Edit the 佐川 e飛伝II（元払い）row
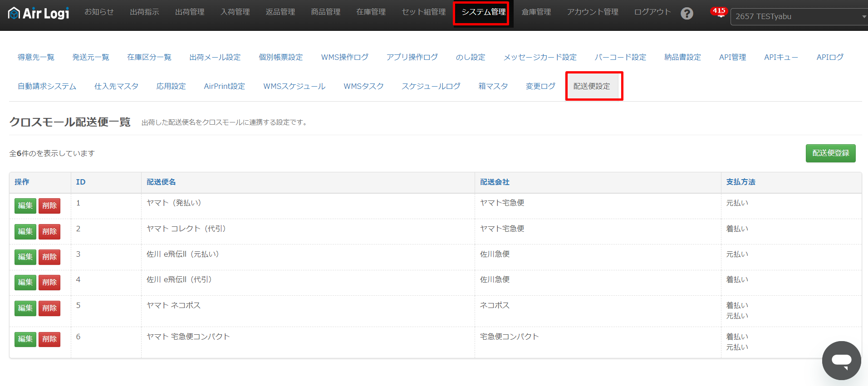The height and width of the screenshot is (386, 868). tap(25, 257)
